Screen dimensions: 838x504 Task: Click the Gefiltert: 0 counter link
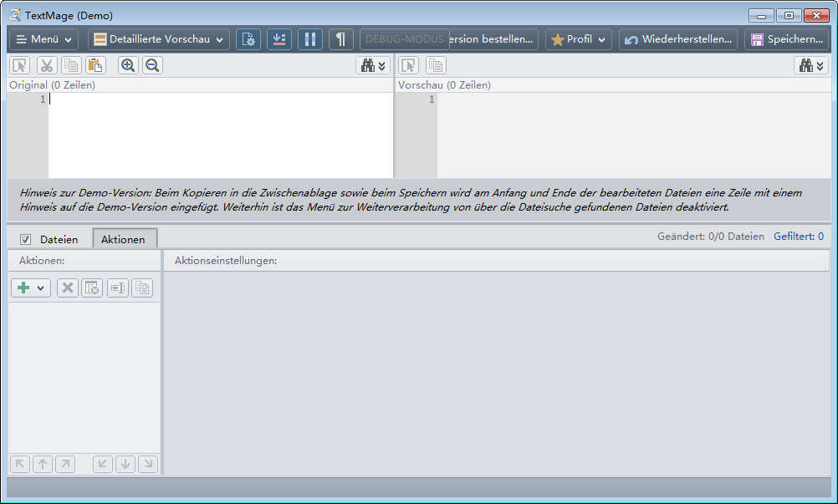799,237
